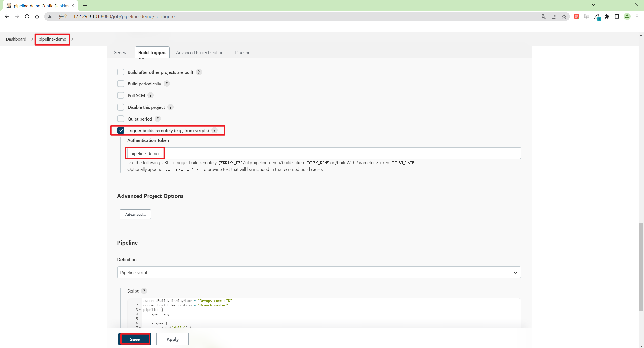This screenshot has height=348, width=644.
Task: Bookmark this page with the star icon
Action: (x=564, y=17)
